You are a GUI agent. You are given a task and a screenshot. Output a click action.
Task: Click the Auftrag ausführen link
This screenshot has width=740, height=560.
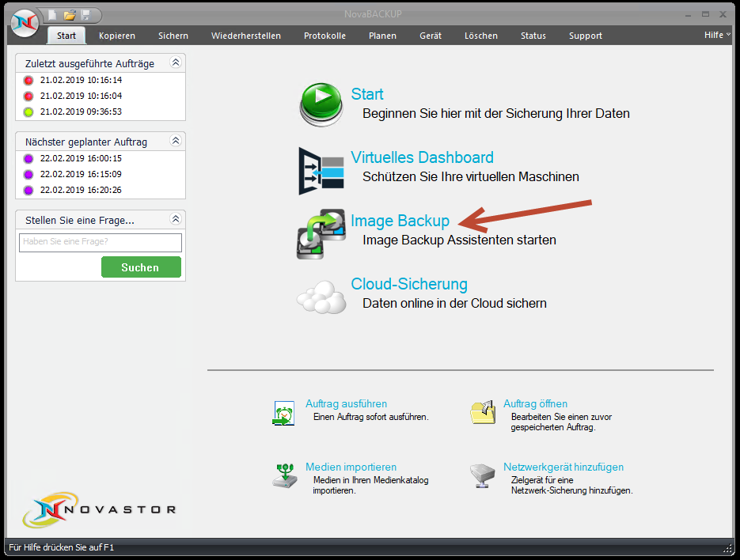(347, 404)
